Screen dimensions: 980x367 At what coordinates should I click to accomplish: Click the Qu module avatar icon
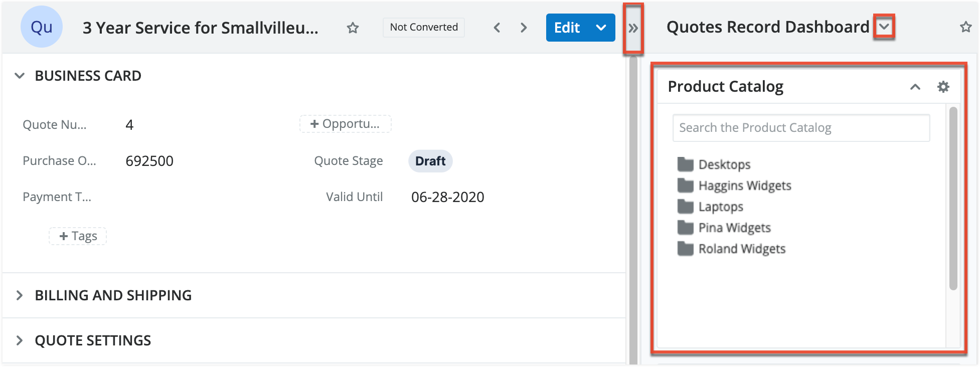pos(41,27)
